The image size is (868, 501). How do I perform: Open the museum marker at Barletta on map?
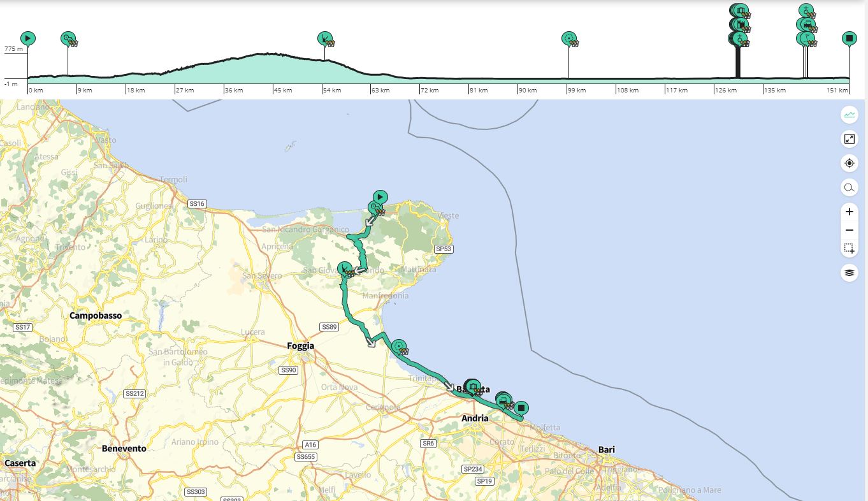(473, 386)
